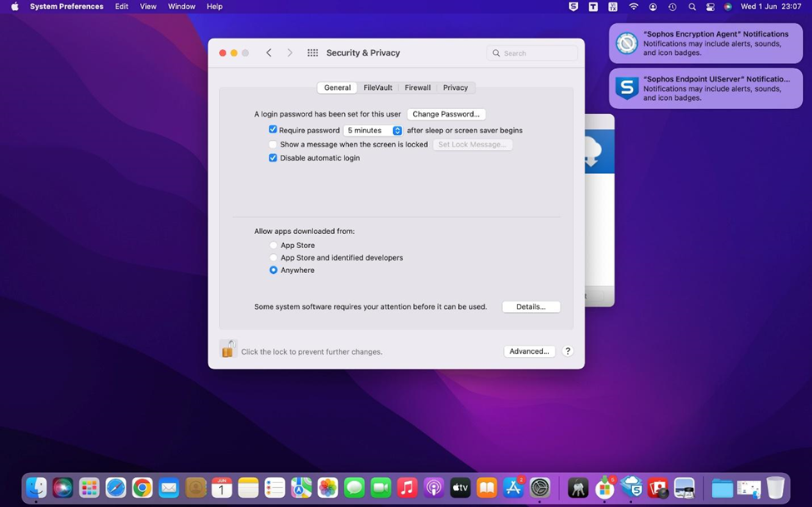Open the Apple TV app in Dock
This screenshot has height=507, width=812.
coord(461,488)
